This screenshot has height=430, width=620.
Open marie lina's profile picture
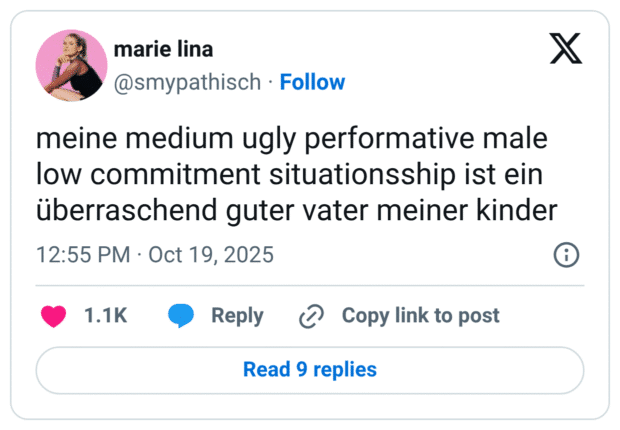[x=71, y=65]
